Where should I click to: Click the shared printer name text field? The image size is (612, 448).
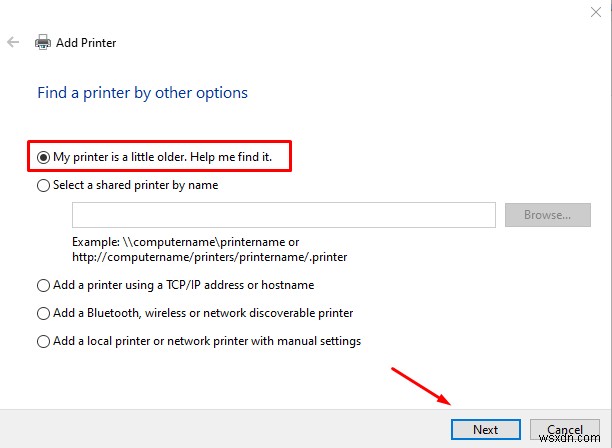[x=284, y=215]
